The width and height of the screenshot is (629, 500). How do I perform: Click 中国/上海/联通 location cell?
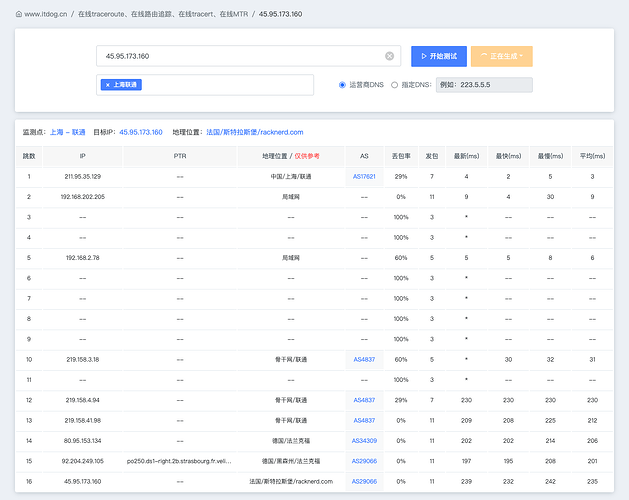[x=291, y=177]
